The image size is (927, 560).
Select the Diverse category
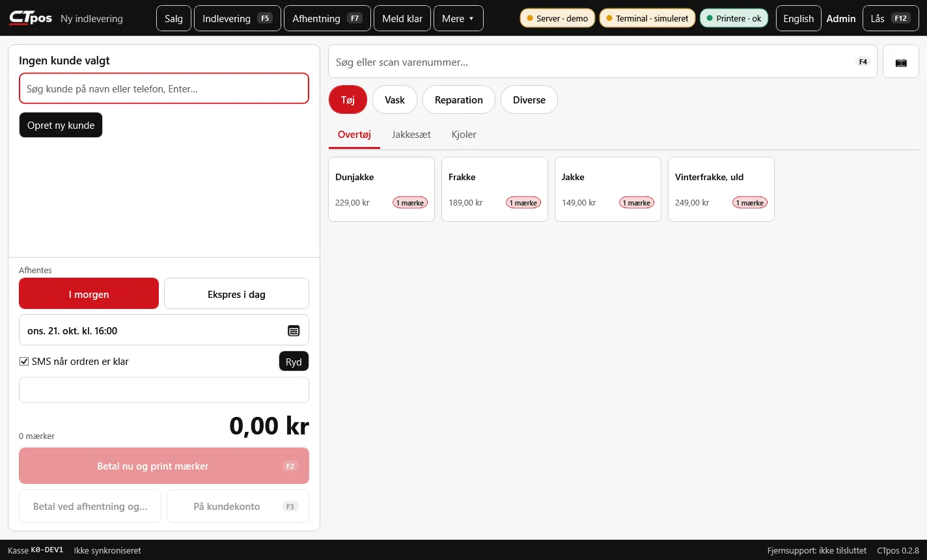coord(529,100)
